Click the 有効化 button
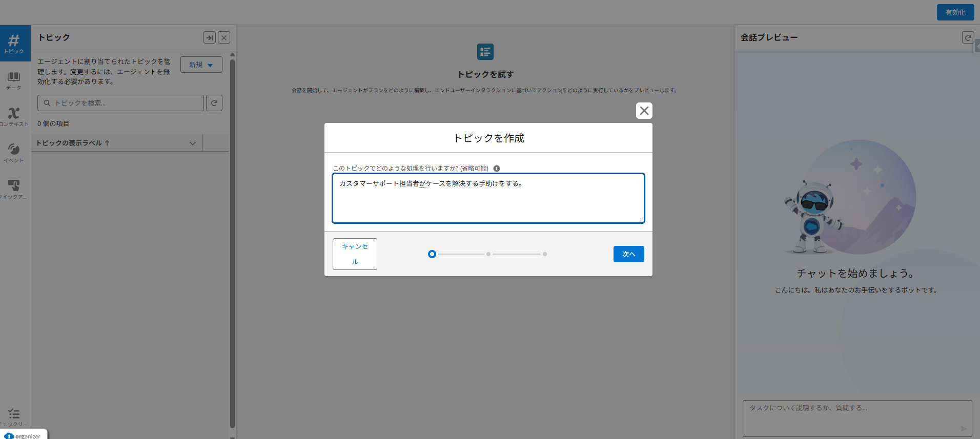The width and height of the screenshot is (980, 439). click(955, 12)
